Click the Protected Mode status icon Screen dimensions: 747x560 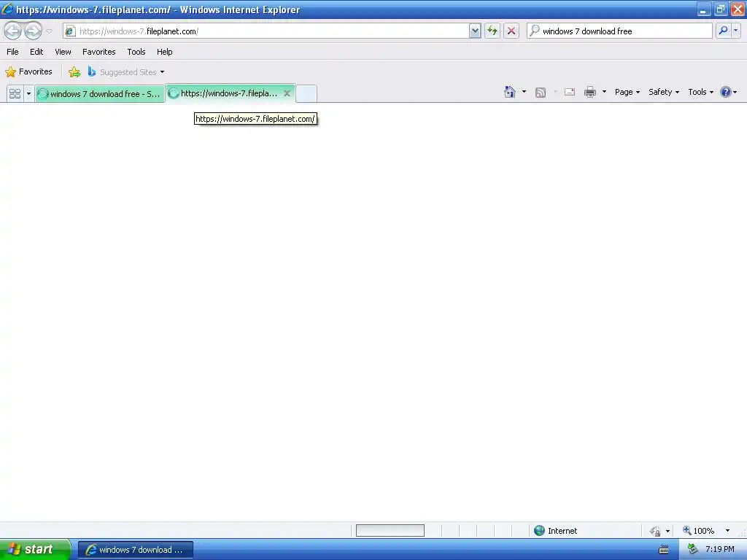pyautogui.click(x=656, y=531)
